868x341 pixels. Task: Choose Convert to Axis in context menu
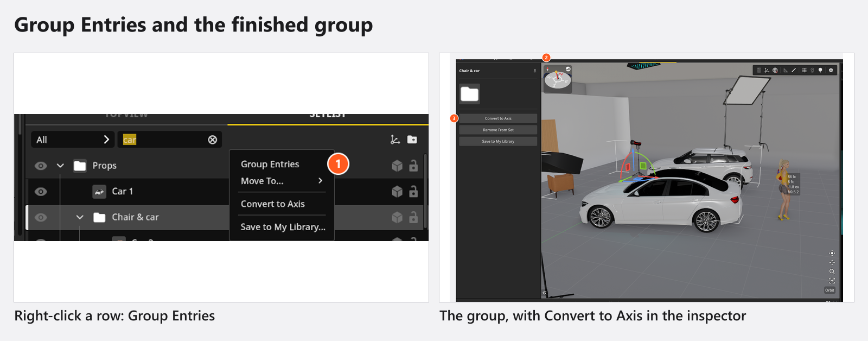tap(273, 204)
